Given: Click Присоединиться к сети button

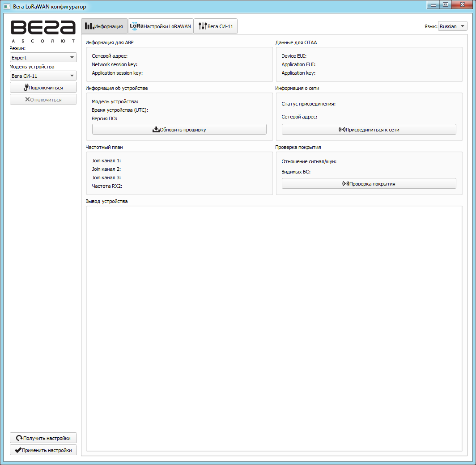Looking at the screenshot, I should tap(369, 130).
